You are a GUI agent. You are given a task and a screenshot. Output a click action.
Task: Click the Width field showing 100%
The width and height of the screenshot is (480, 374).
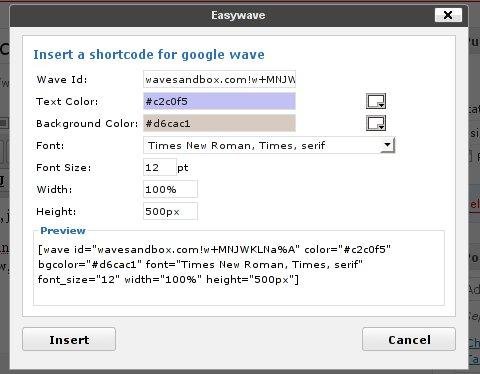tap(170, 189)
